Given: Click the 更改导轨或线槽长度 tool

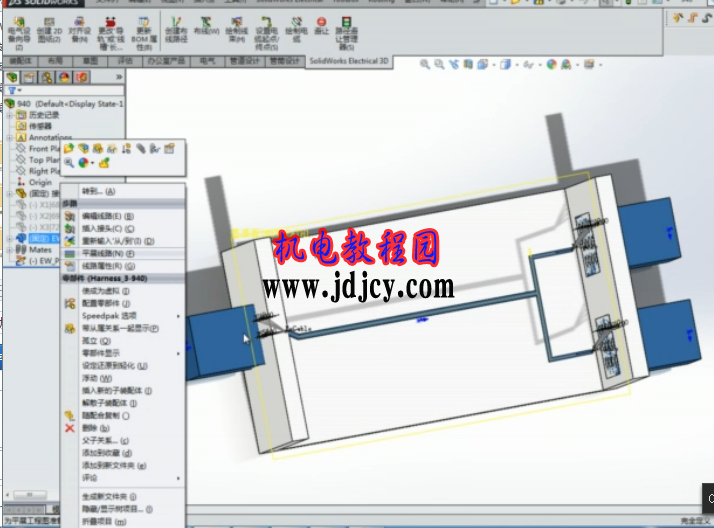Looking at the screenshot, I should point(111,33).
